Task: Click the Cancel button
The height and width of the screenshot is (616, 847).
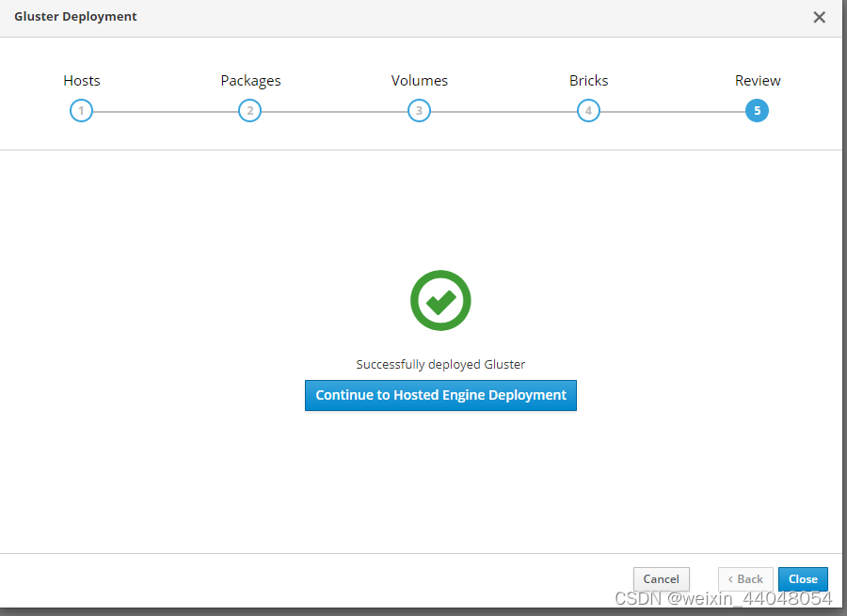Action: pyautogui.click(x=662, y=578)
